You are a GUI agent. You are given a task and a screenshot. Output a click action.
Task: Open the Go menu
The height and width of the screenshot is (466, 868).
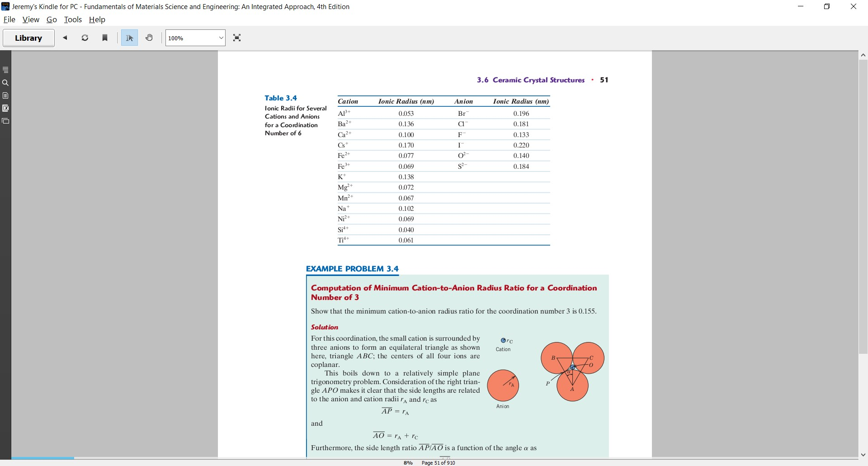52,19
